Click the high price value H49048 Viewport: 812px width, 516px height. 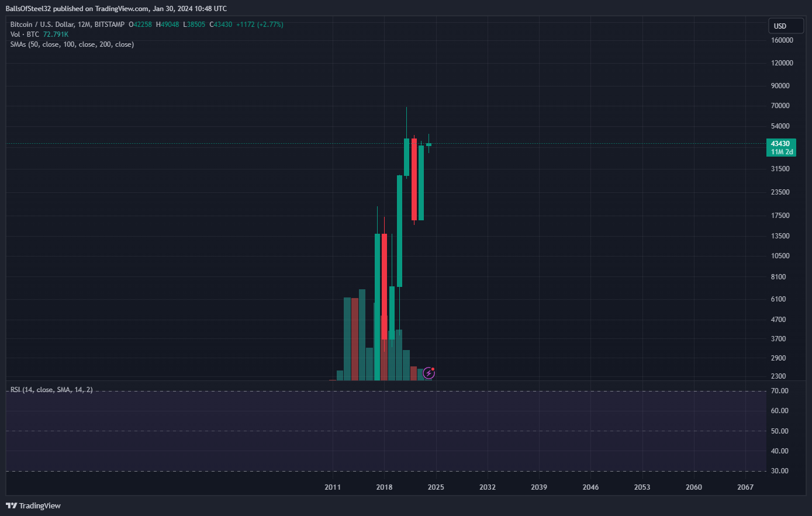point(167,24)
